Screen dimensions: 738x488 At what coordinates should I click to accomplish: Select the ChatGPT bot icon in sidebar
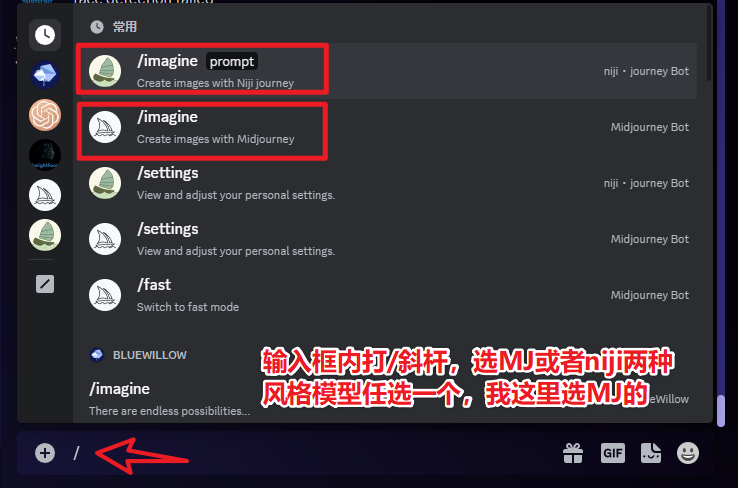click(45, 115)
